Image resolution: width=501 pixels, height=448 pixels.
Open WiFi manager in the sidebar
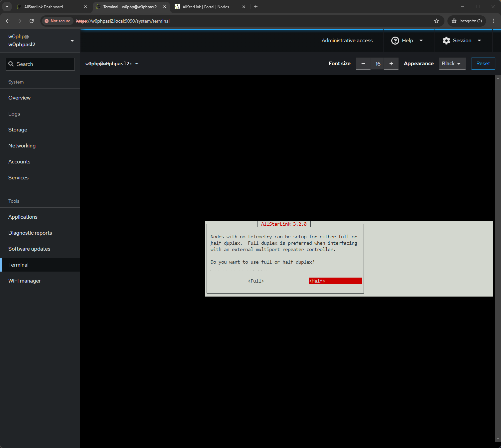[x=25, y=281]
